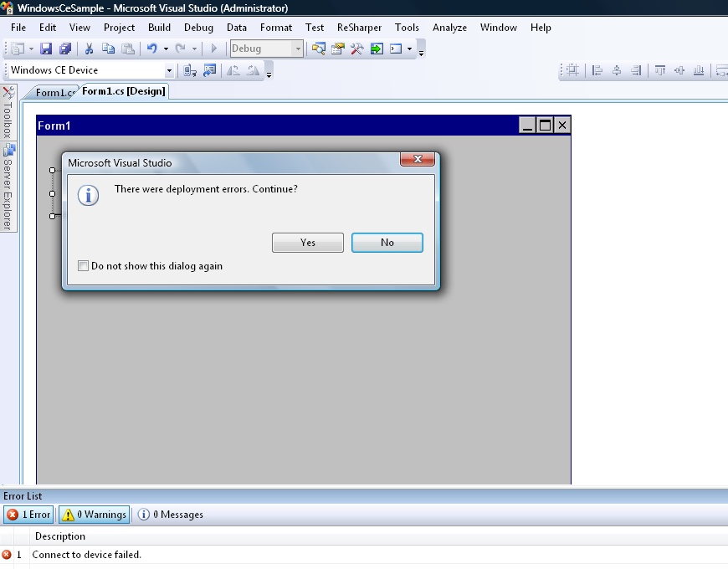Open the Analyze menu
The width and height of the screenshot is (728, 569).
(x=449, y=28)
